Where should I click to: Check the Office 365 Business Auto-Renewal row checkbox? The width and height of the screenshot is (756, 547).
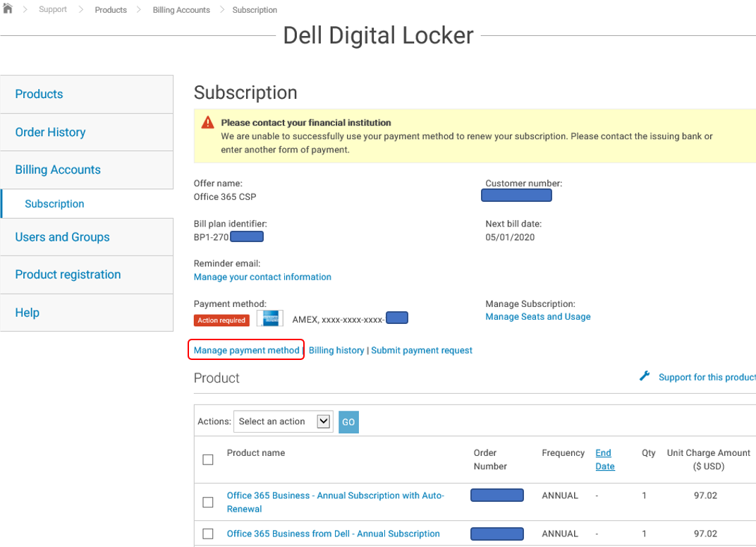(x=207, y=502)
